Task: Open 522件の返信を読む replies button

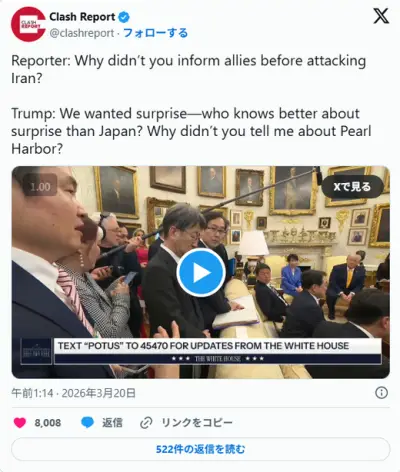Action: tap(201, 449)
